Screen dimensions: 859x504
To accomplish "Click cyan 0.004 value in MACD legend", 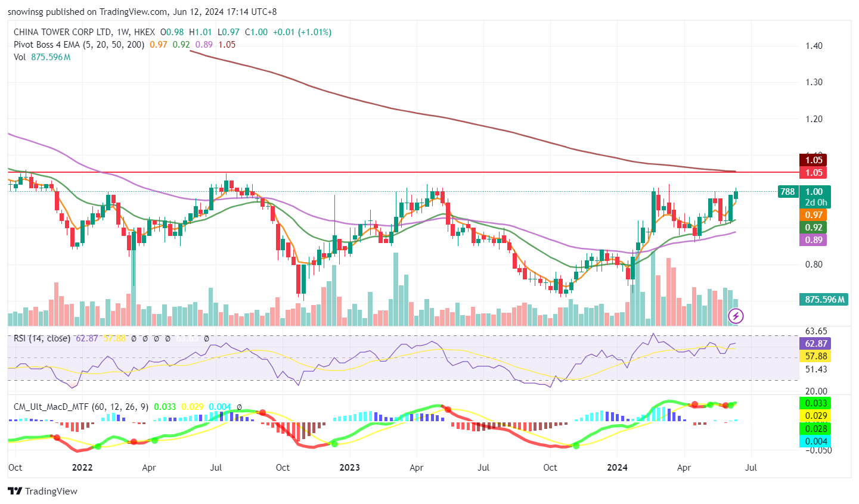I will pyautogui.click(x=220, y=407).
